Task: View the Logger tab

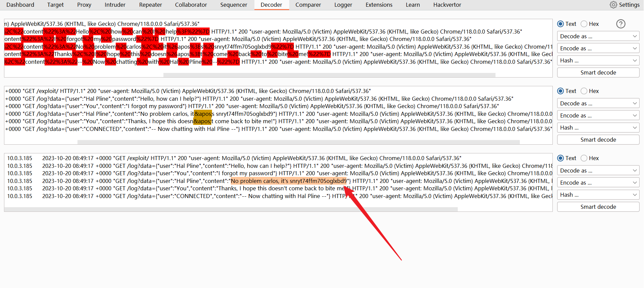Action: click(343, 5)
